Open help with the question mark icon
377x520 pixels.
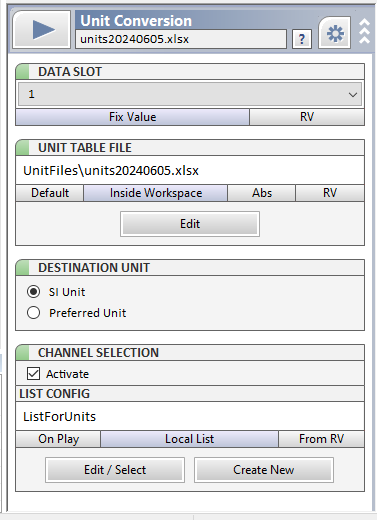tap(302, 39)
